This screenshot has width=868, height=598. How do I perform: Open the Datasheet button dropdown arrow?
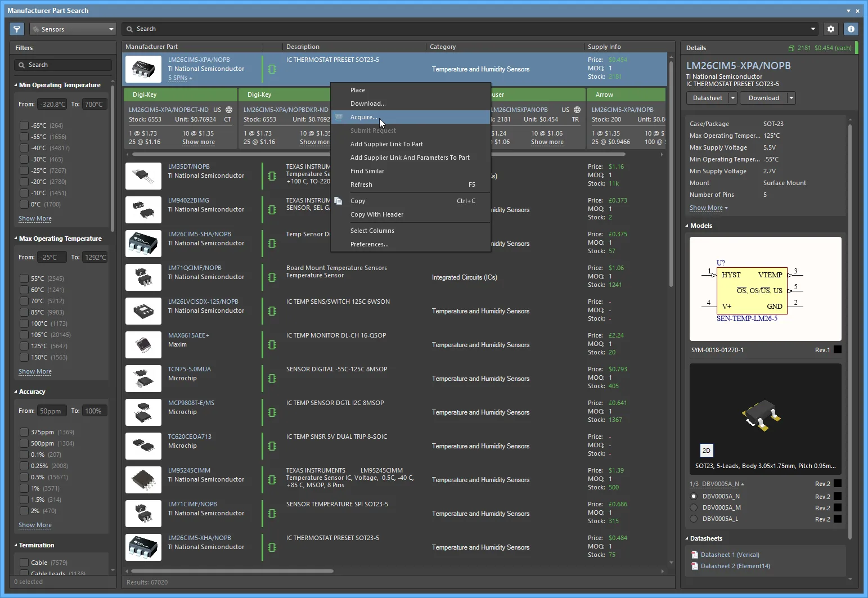pos(732,98)
